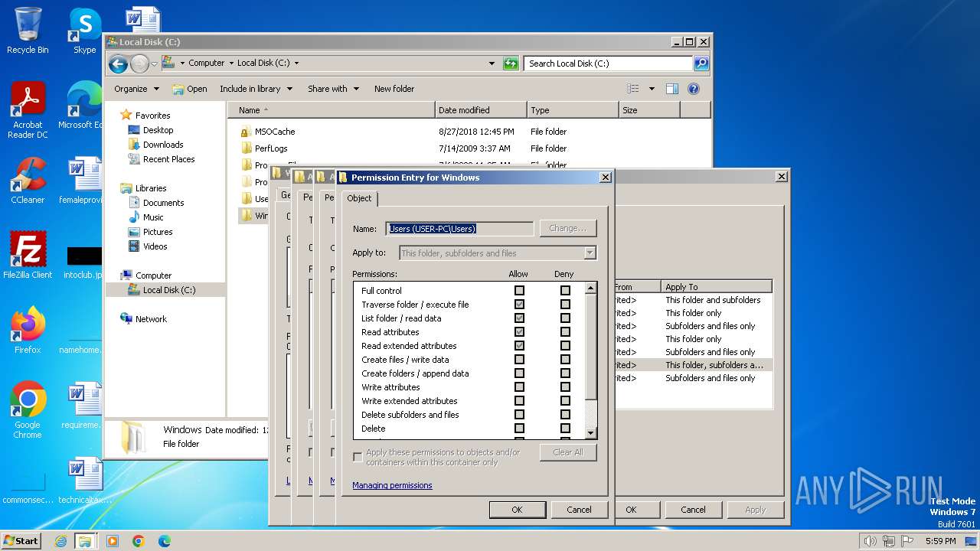Viewport: 980px width, 551px height.
Task: Check Allow for Write attributes
Action: 519,387
